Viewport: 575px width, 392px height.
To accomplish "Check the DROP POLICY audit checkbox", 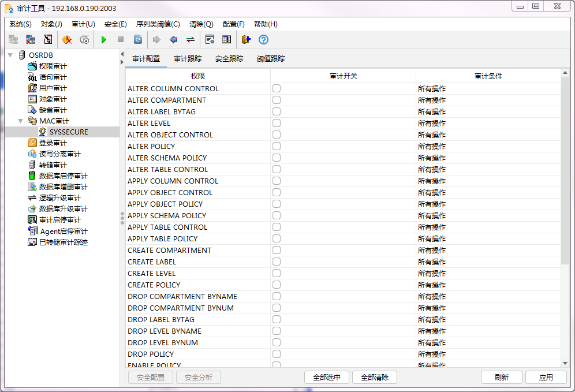I will (x=277, y=354).
